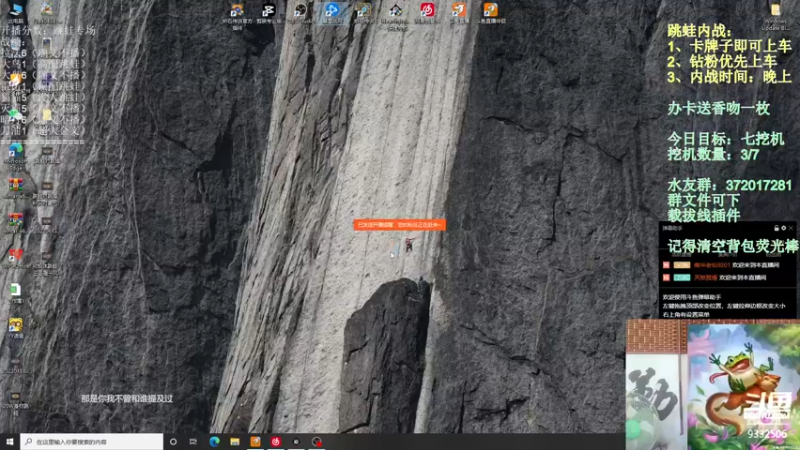Open Task View on the taskbar

193,441
